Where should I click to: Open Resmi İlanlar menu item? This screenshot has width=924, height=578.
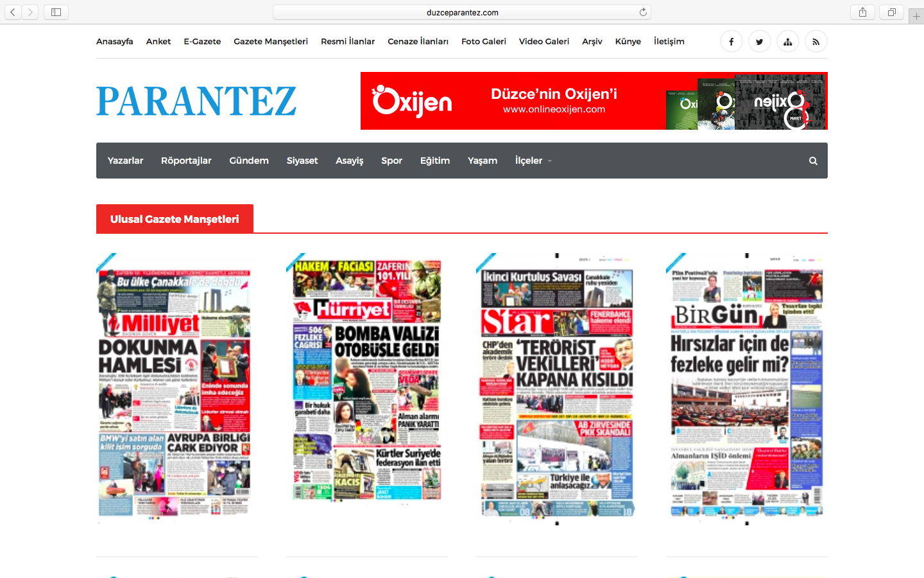(x=348, y=42)
